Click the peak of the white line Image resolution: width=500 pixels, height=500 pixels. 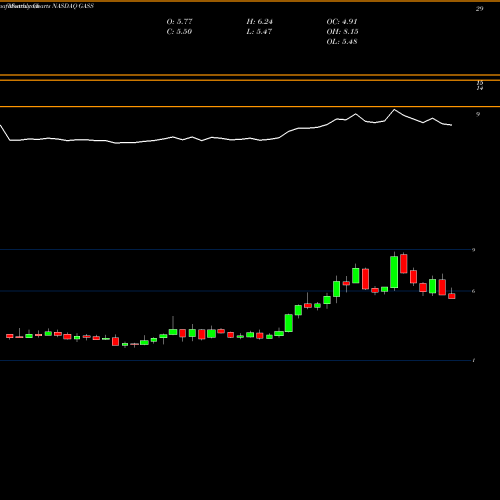(x=394, y=110)
